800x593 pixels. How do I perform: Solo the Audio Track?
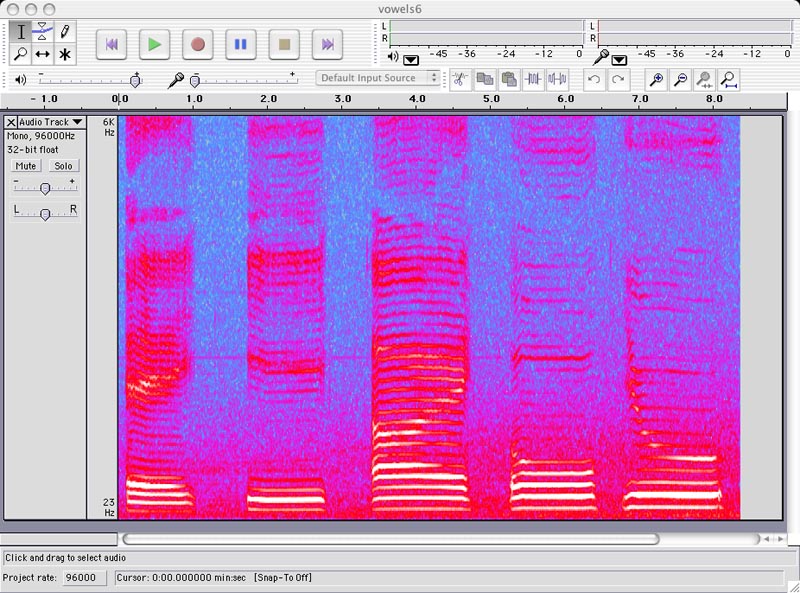[x=63, y=166]
